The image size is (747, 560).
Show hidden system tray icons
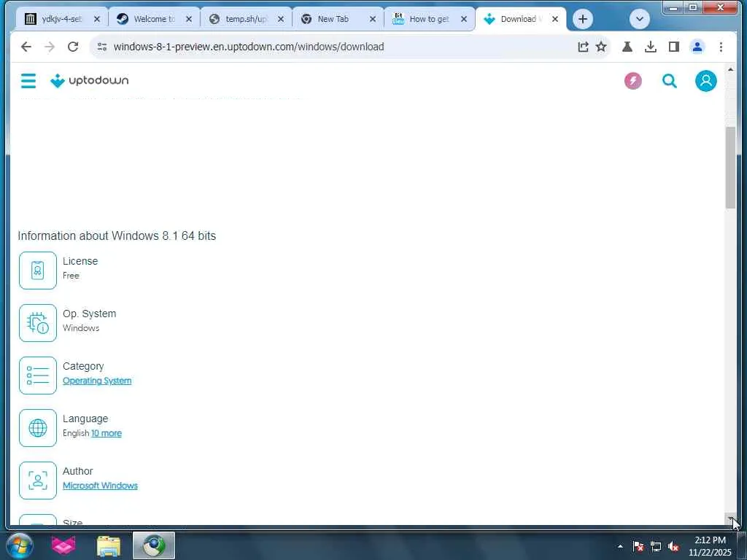pyautogui.click(x=620, y=546)
